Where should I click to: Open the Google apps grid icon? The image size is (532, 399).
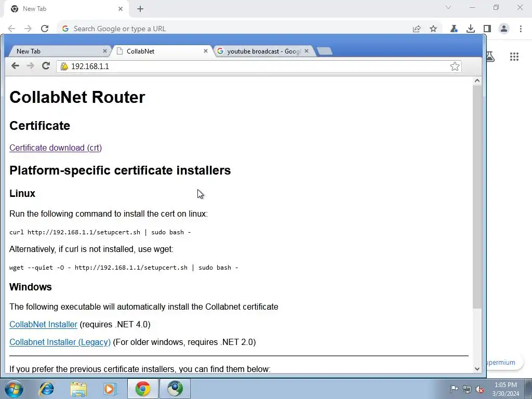(514, 57)
